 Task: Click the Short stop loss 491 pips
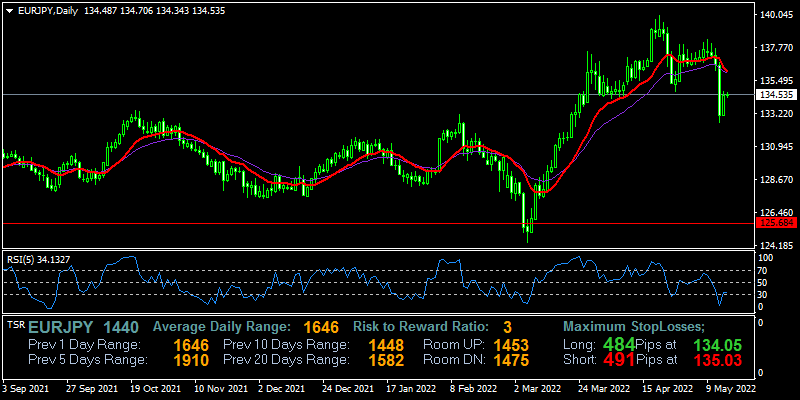[618, 360]
